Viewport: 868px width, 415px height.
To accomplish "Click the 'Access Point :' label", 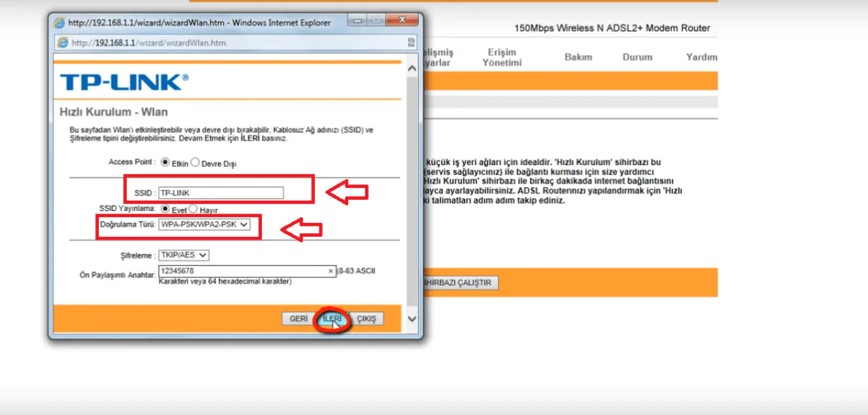I will pyautogui.click(x=132, y=162).
